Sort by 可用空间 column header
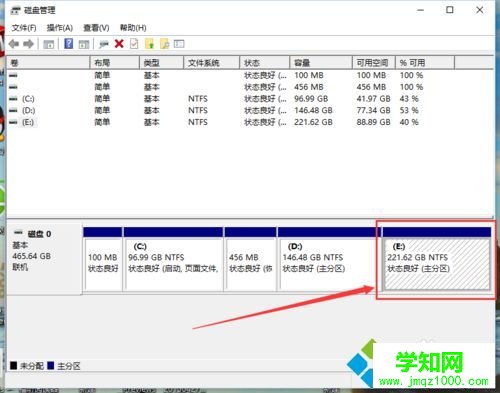This screenshot has height=393, width=500. tap(374, 63)
